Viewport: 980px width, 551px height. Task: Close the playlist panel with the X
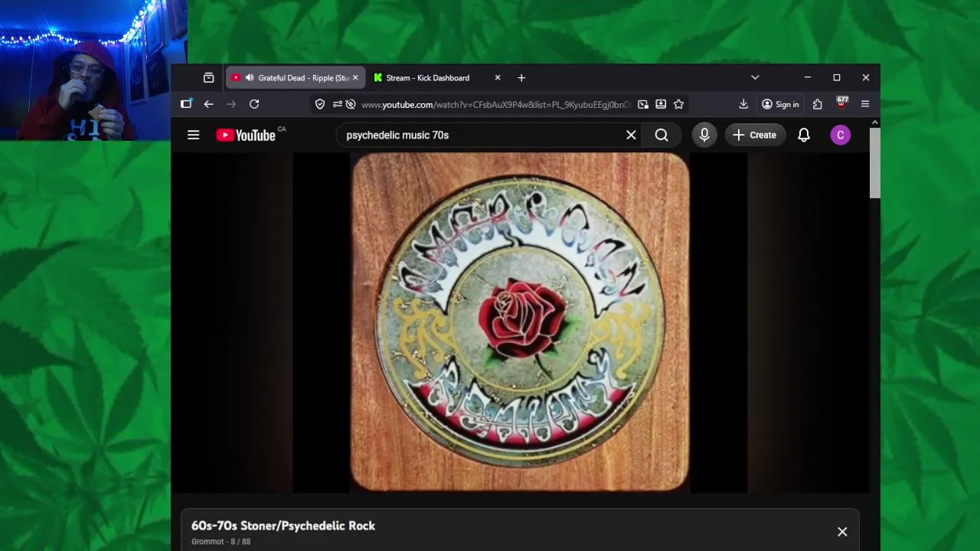coord(842,532)
